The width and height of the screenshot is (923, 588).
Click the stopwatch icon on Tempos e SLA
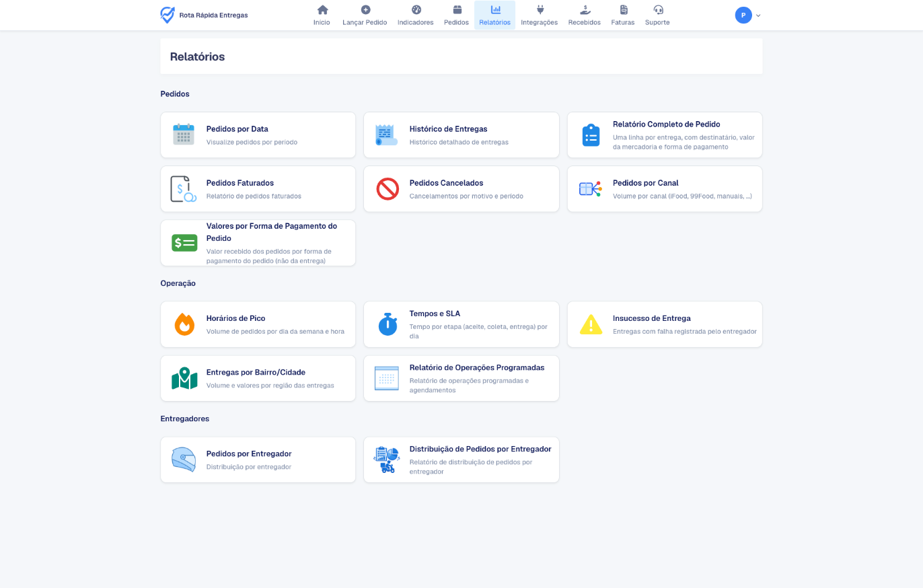coord(387,324)
